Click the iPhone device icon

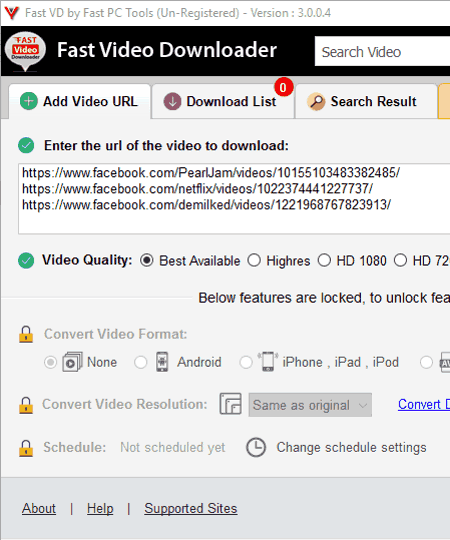(268, 362)
